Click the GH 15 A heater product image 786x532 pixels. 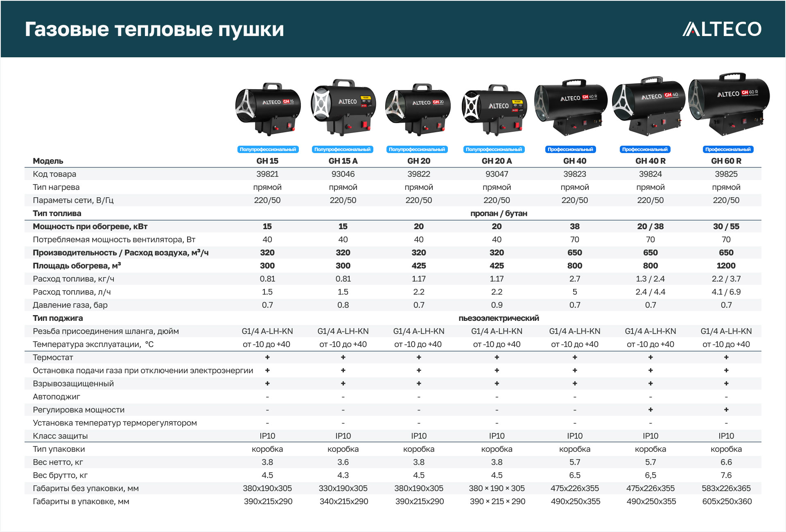point(343,108)
